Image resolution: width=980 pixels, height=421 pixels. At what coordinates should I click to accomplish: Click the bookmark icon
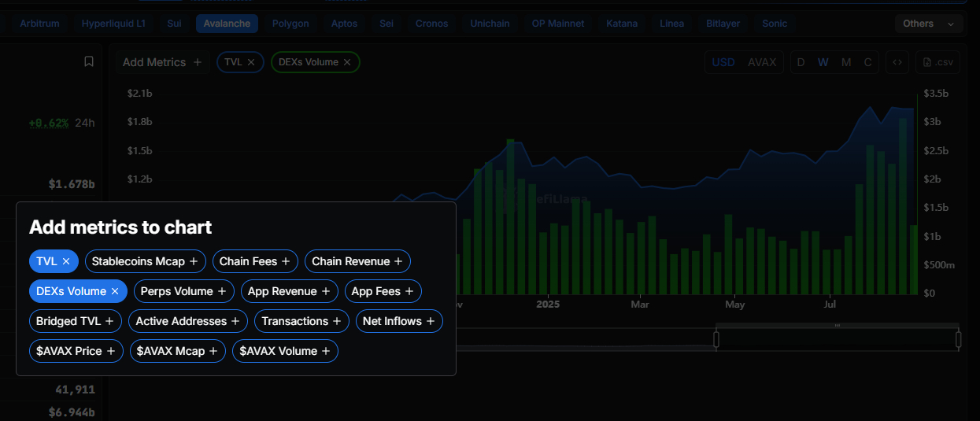pyautogui.click(x=89, y=61)
